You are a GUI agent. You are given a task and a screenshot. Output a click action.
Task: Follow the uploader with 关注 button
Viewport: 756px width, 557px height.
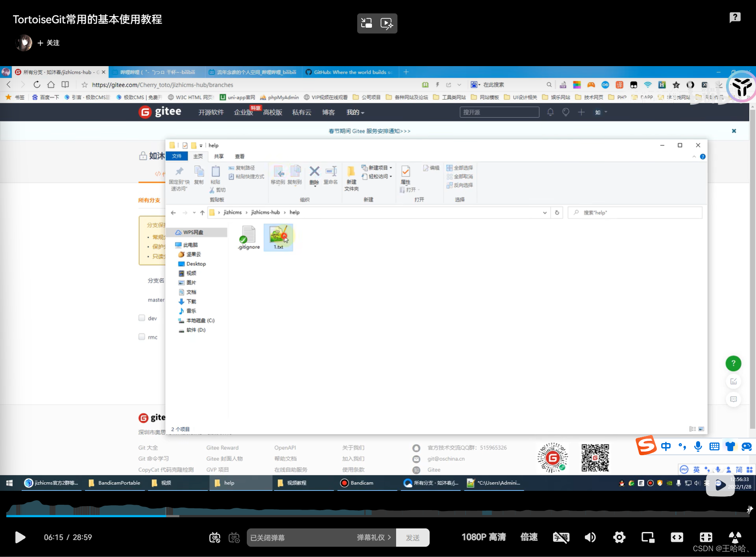click(x=48, y=43)
